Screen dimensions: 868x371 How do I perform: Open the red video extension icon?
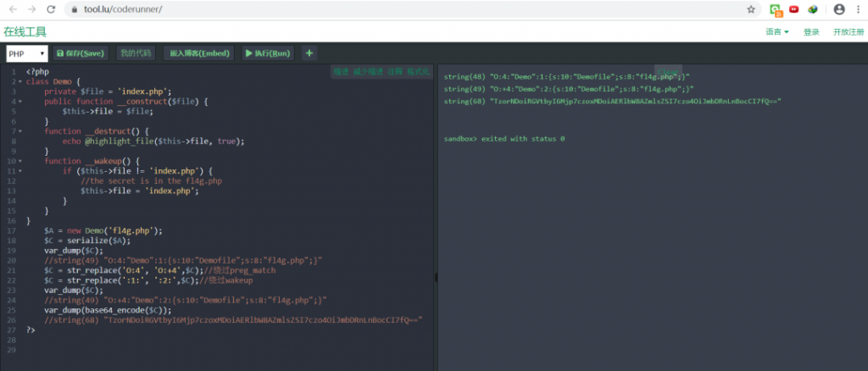pos(793,9)
